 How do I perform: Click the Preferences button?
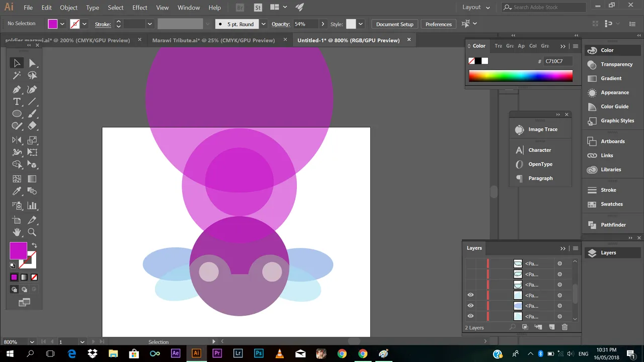[438, 24]
